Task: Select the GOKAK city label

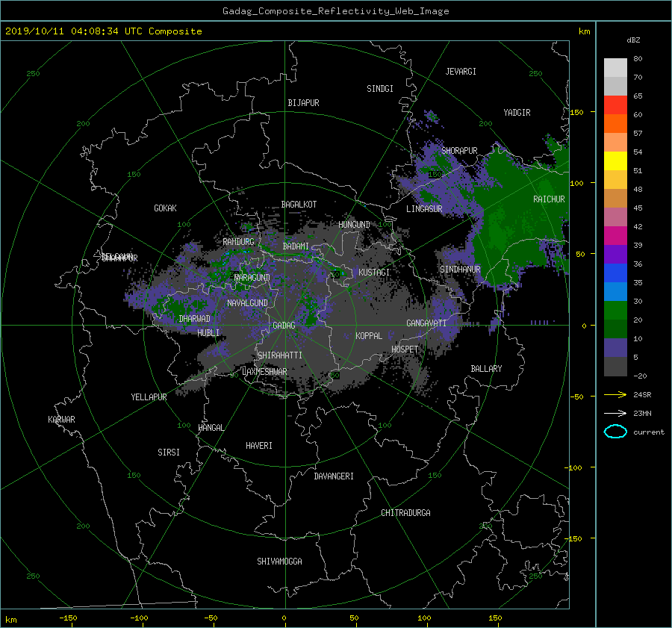Action: [x=165, y=208]
